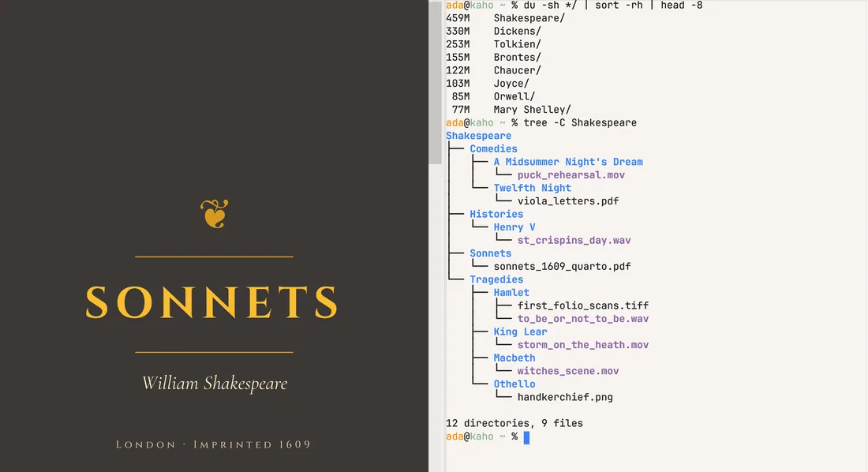Click the Macbeth folder
Viewport: 868px width, 472px height.
point(514,358)
